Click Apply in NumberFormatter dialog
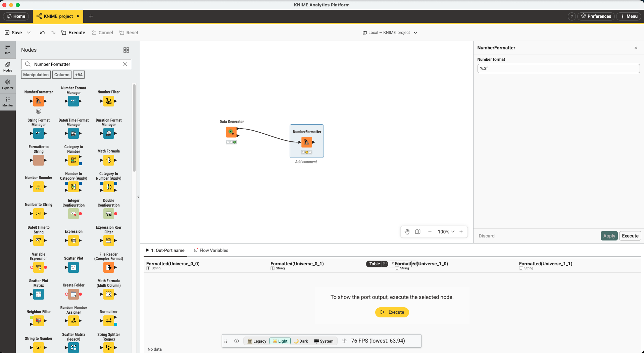Viewport: 644px width, 353px height. tap(609, 236)
